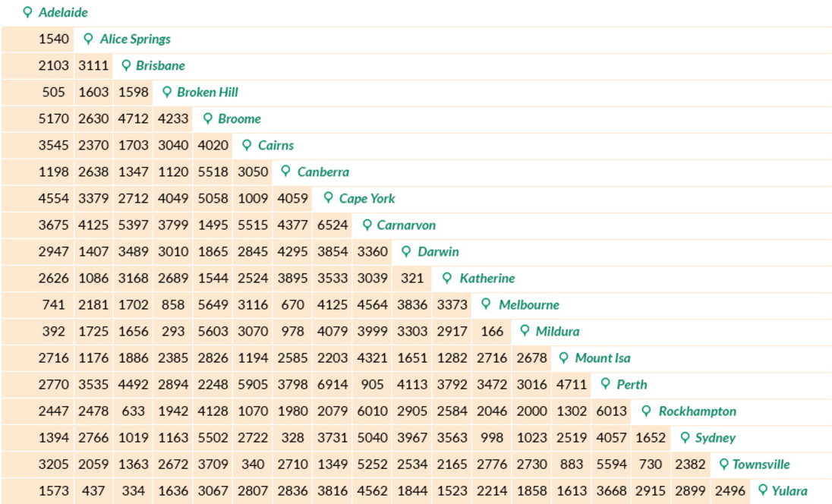Viewport: 832px width, 504px height.
Task: Open the Melbourne city link
Action: click(x=528, y=305)
